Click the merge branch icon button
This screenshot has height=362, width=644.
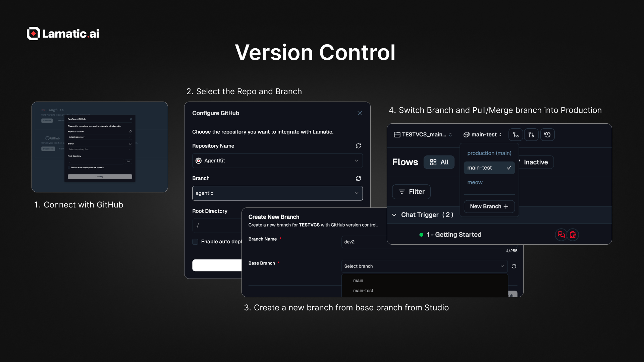pyautogui.click(x=516, y=135)
